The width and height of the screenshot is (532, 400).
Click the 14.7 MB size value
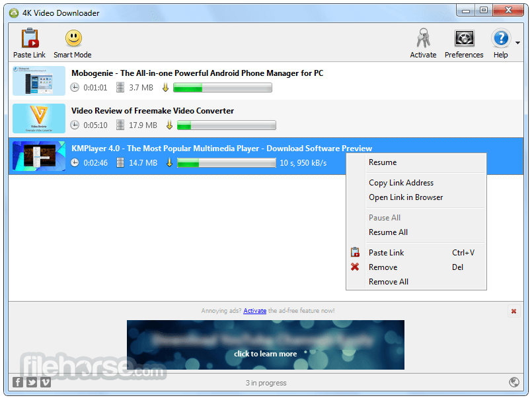(x=143, y=163)
